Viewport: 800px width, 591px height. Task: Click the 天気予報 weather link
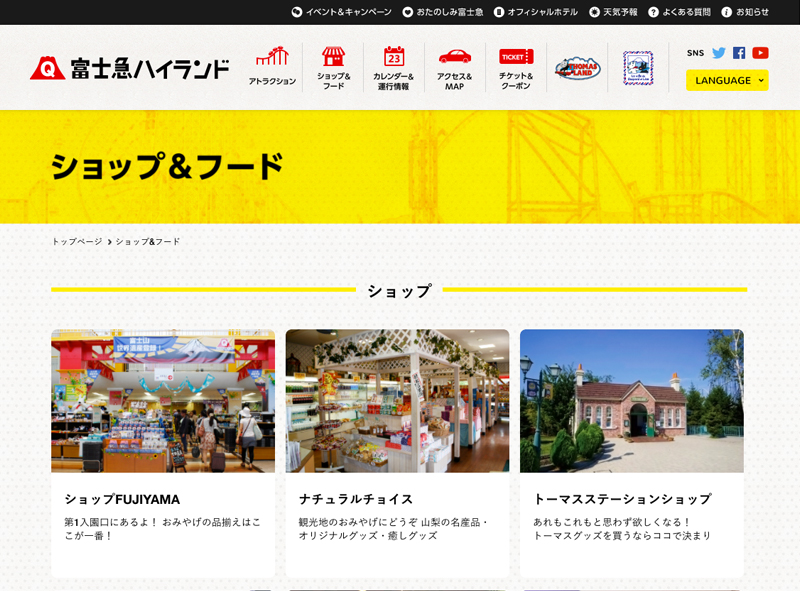(x=613, y=12)
